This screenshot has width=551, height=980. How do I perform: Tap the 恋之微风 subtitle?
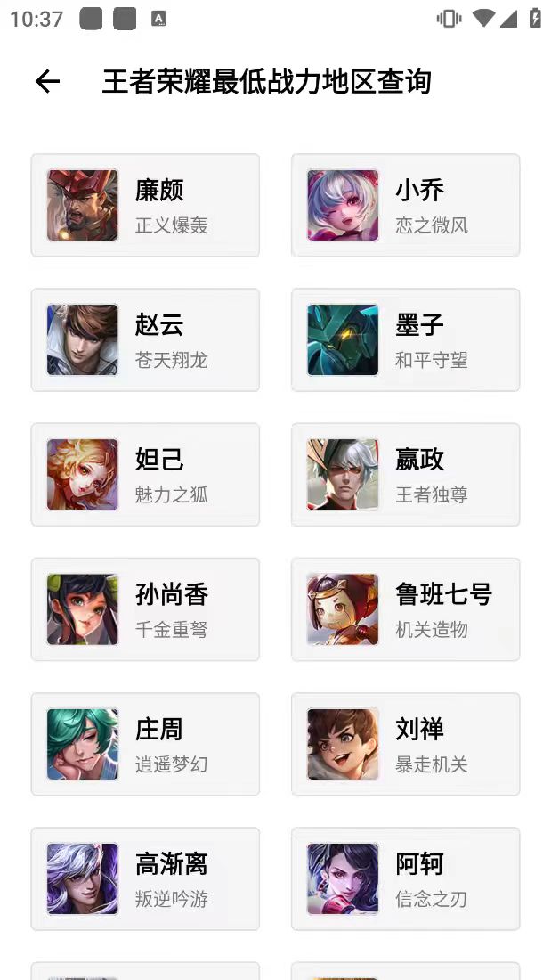(x=432, y=225)
